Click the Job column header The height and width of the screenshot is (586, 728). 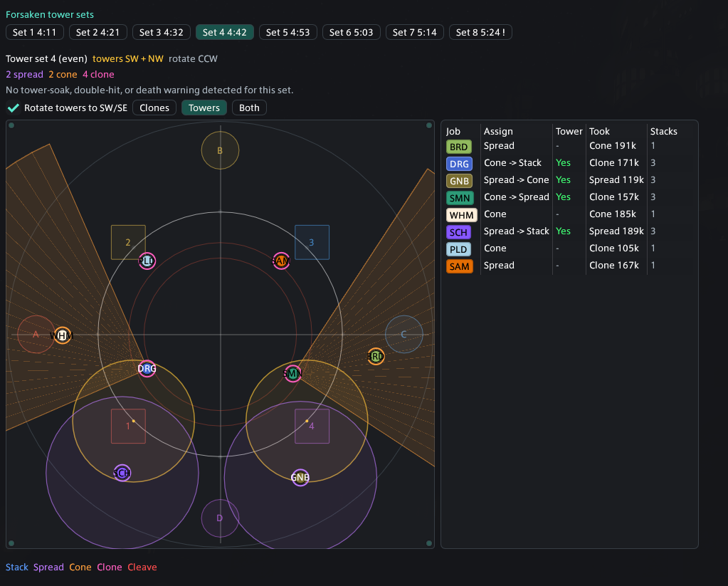(453, 132)
